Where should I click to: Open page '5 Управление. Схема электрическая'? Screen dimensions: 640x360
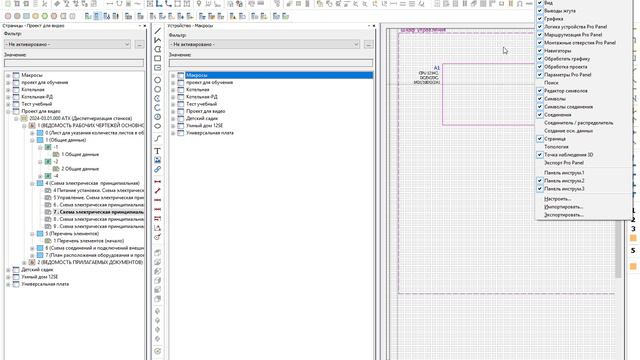98,198
